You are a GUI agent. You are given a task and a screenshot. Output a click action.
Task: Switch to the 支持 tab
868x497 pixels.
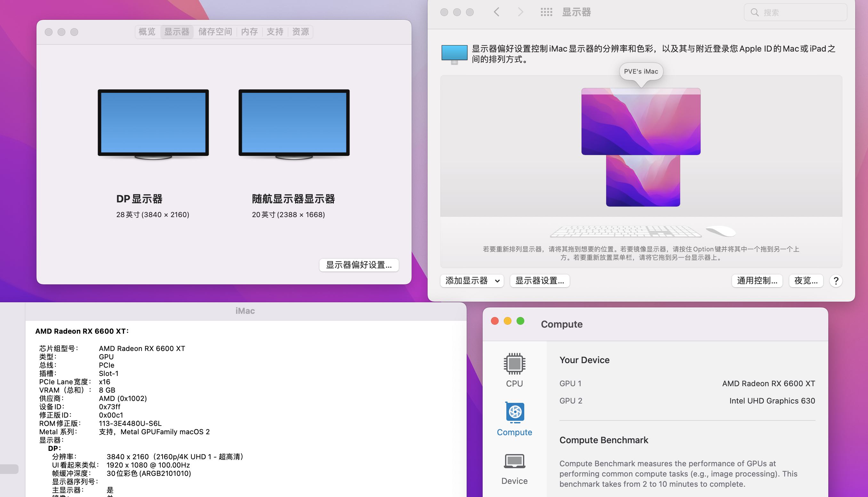[x=275, y=32]
